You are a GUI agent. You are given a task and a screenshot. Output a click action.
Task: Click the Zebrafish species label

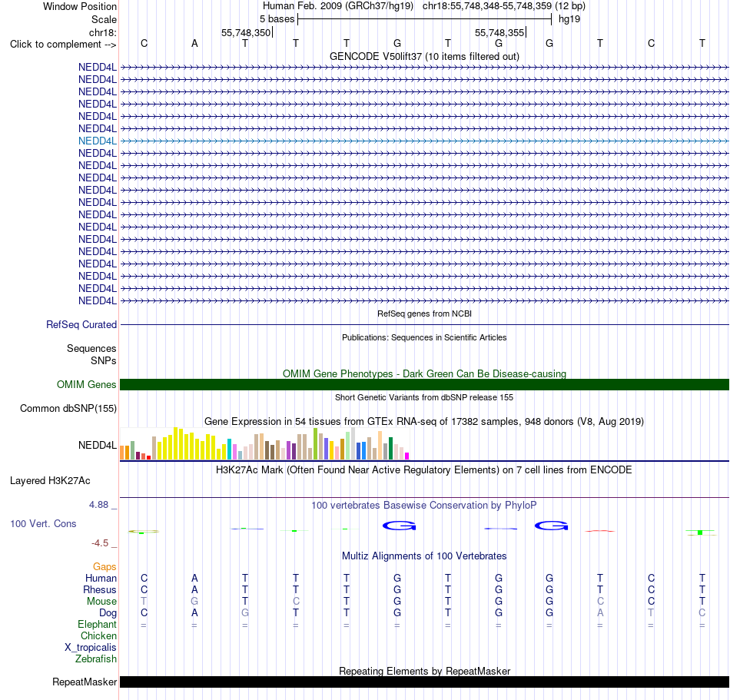96,659
